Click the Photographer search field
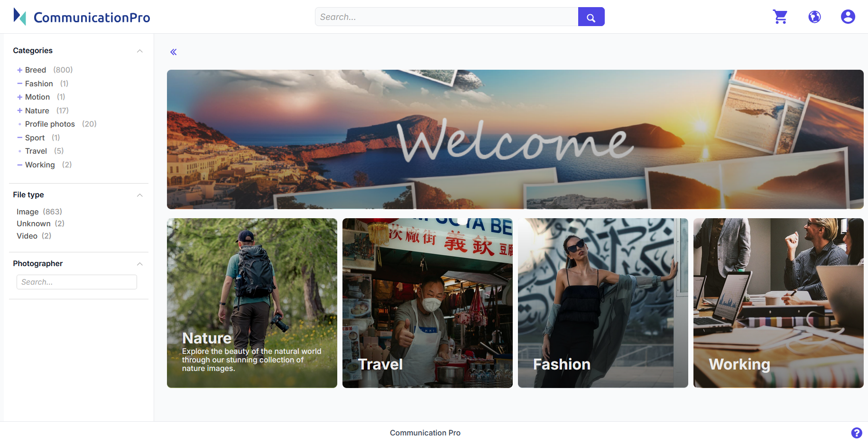Screen dimensions: 868x444 tap(77, 282)
